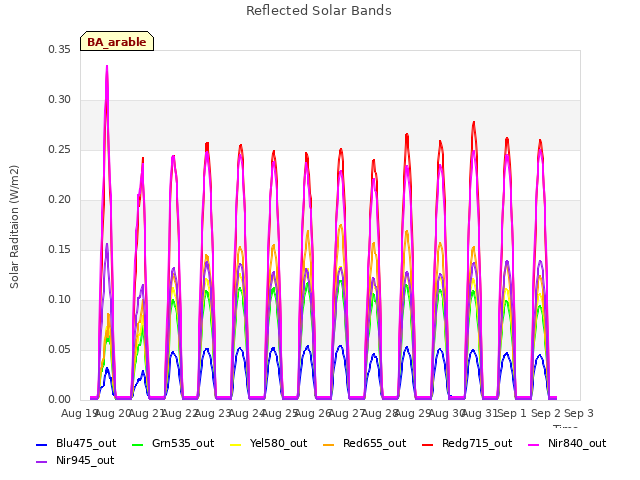The width and height of the screenshot is (640, 480).
Task: Click the blue Blu475_out legend swatch
Action: point(42,444)
